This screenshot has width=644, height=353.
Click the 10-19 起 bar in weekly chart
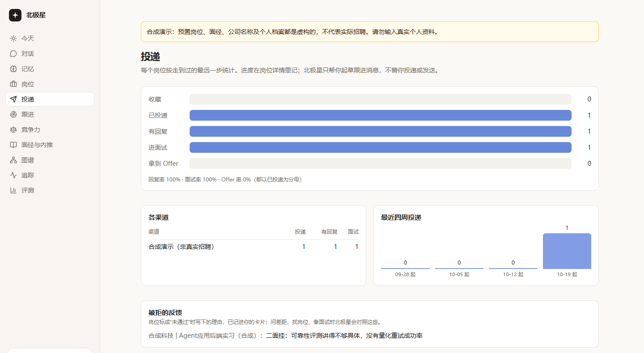pyautogui.click(x=567, y=251)
